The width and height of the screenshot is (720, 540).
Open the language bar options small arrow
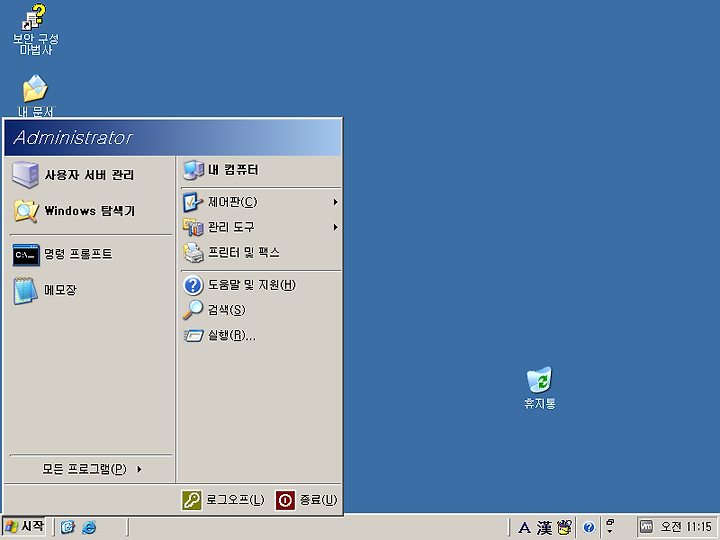pyautogui.click(x=610, y=532)
